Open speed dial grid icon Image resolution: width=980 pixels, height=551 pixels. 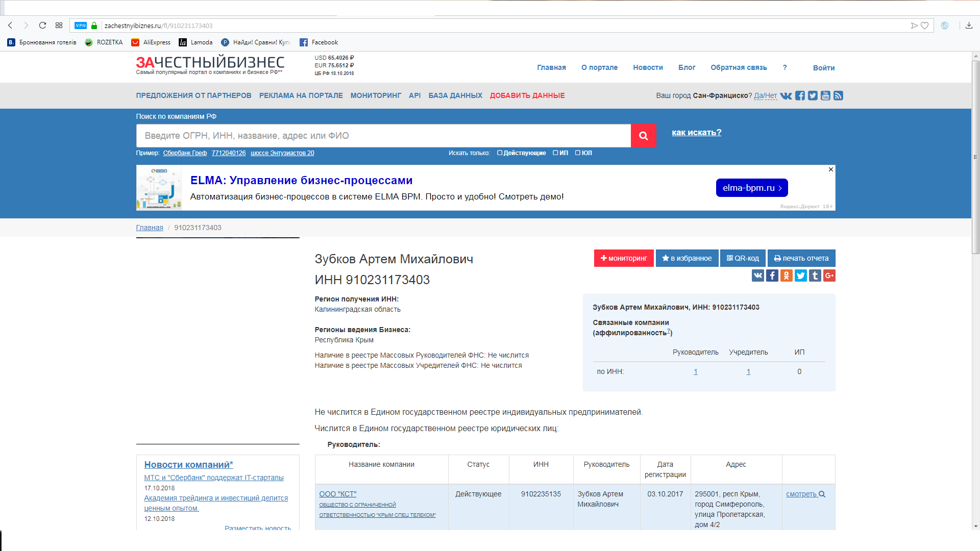pos(59,26)
